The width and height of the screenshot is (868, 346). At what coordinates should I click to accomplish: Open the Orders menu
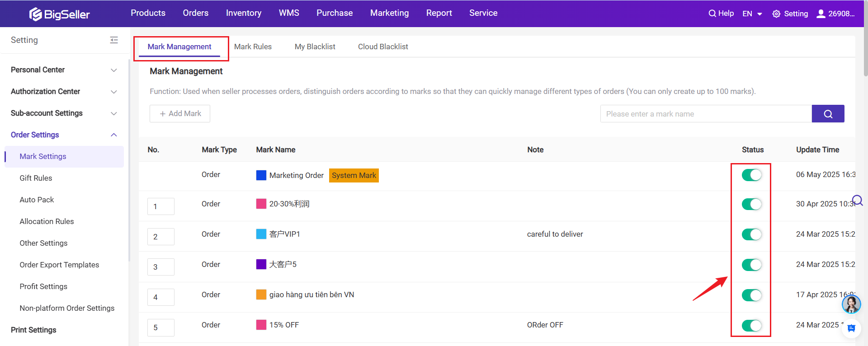[196, 13]
